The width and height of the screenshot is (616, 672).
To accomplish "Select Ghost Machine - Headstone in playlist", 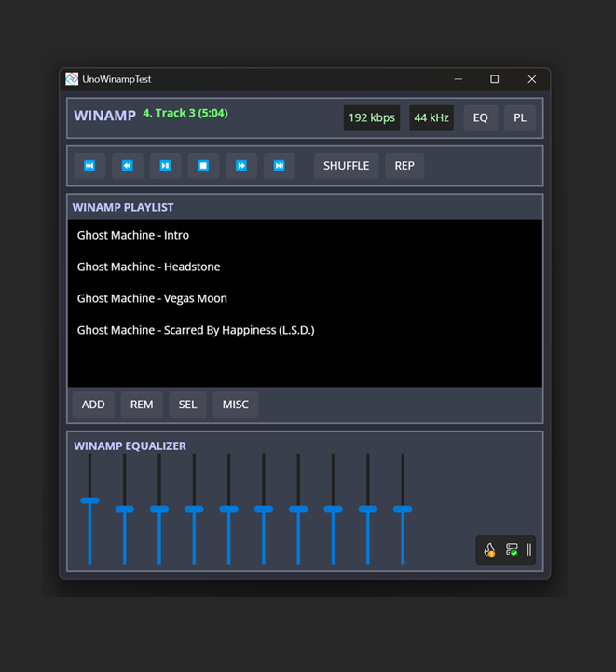I will coord(305,267).
